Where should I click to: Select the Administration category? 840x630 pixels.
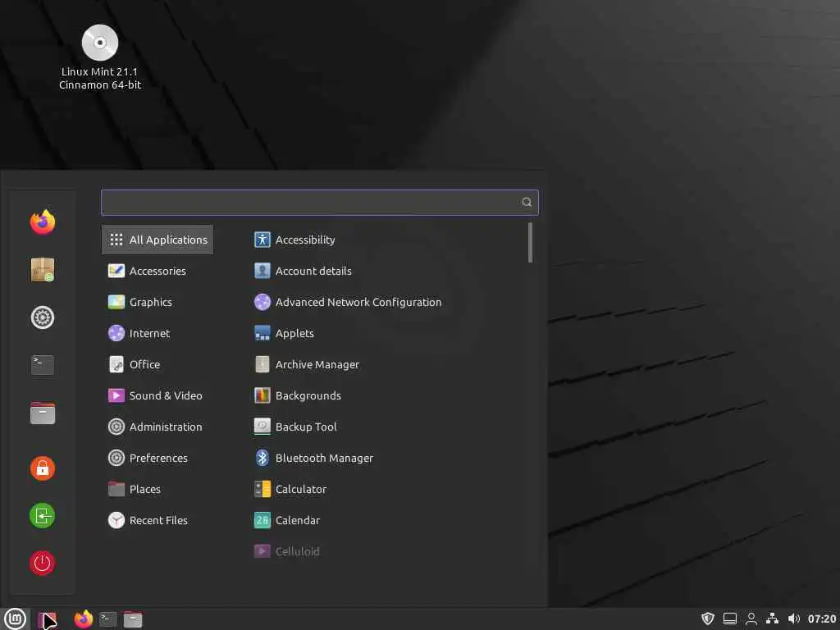click(x=157, y=427)
